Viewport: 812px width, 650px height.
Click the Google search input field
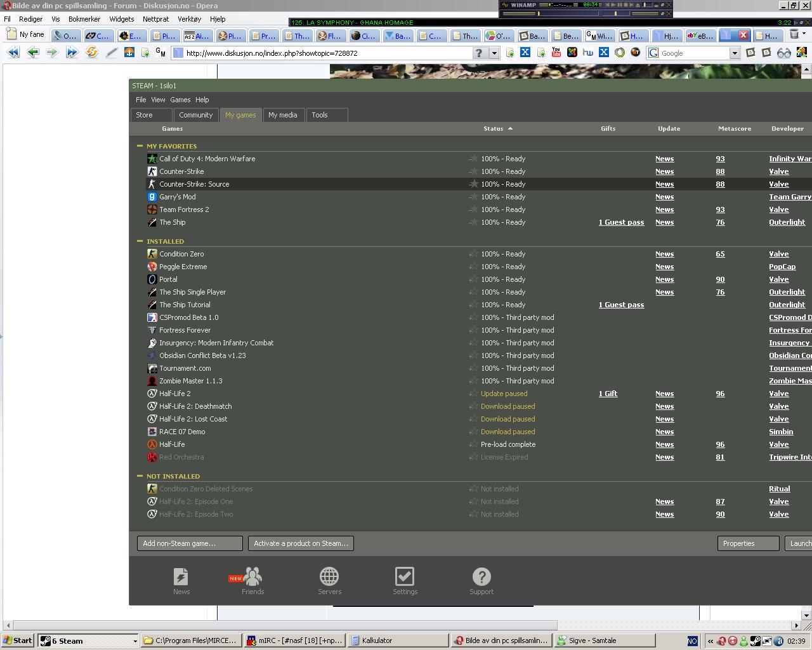694,53
